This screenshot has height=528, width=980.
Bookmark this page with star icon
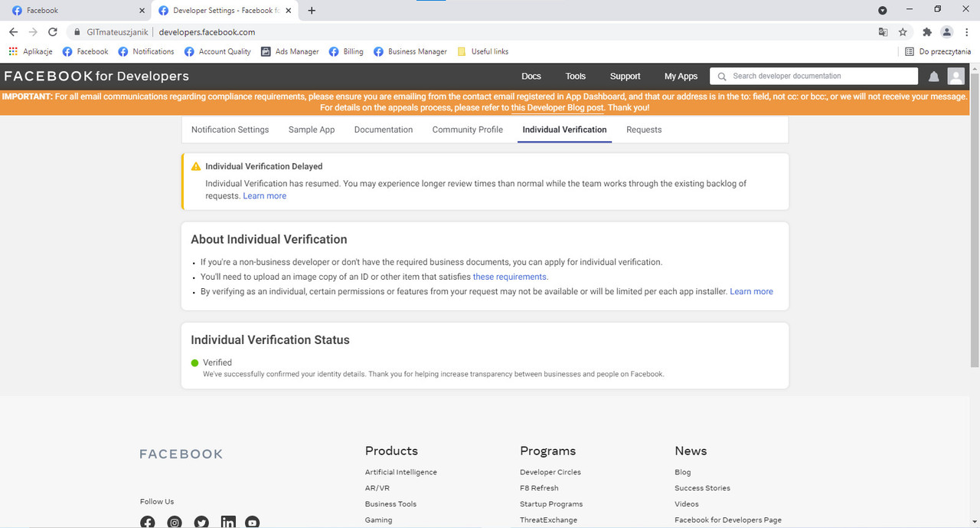click(x=903, y=32)
